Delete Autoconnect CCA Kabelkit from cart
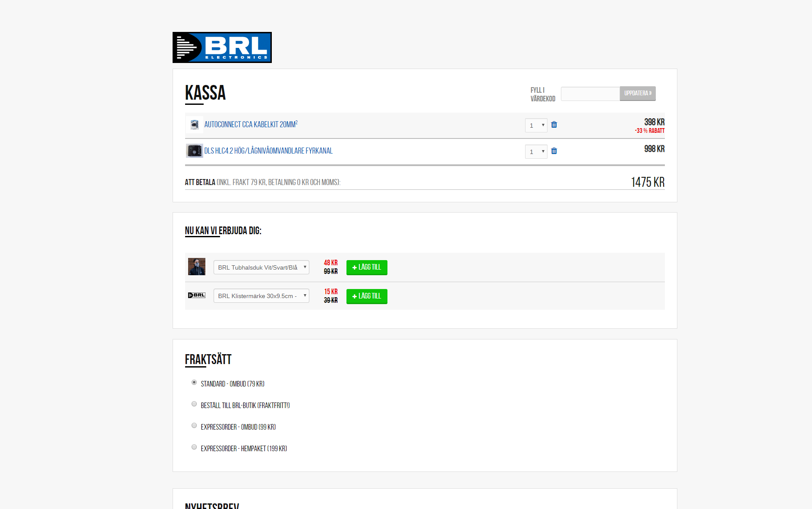 click(554, 125)
